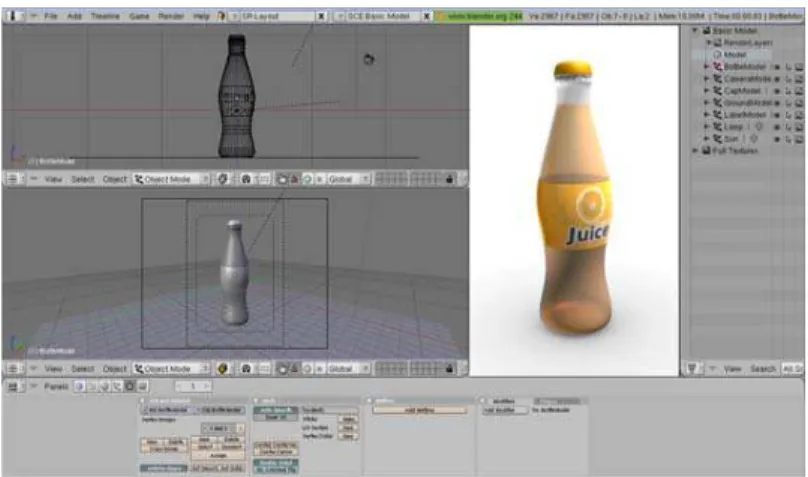Toggle GroundModel selectability arrow in outliner
The height and width of the screenshot is (477, 808).
[788, 103]
